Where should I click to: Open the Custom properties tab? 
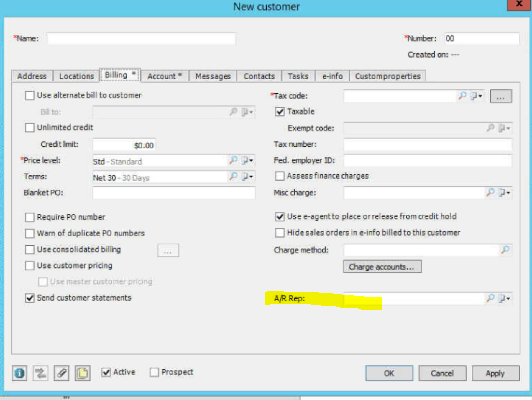(x=387, y=76)
